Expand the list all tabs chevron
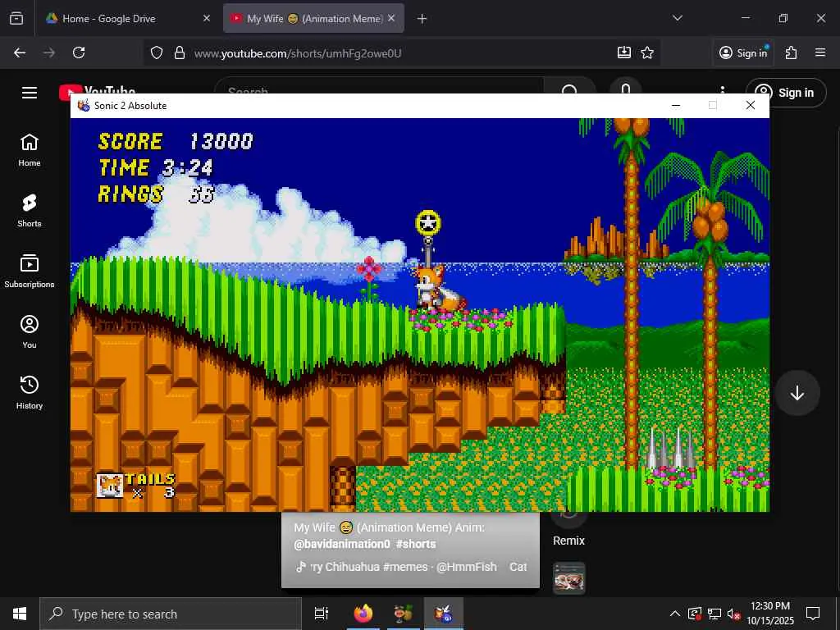840x630 pixels. pyautogui.click(x=677, y=18)
